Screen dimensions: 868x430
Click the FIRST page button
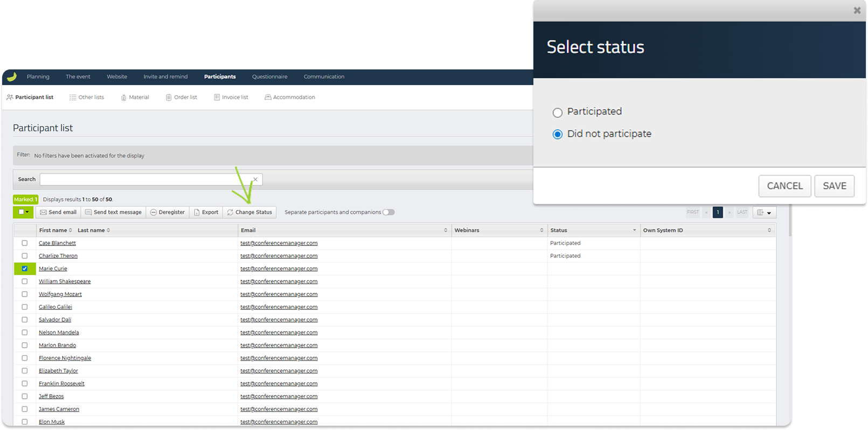[693, 212]
